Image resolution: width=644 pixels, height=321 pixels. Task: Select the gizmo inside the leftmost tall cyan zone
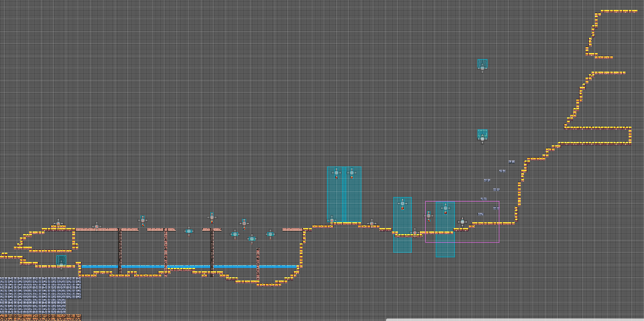[336, 173]
